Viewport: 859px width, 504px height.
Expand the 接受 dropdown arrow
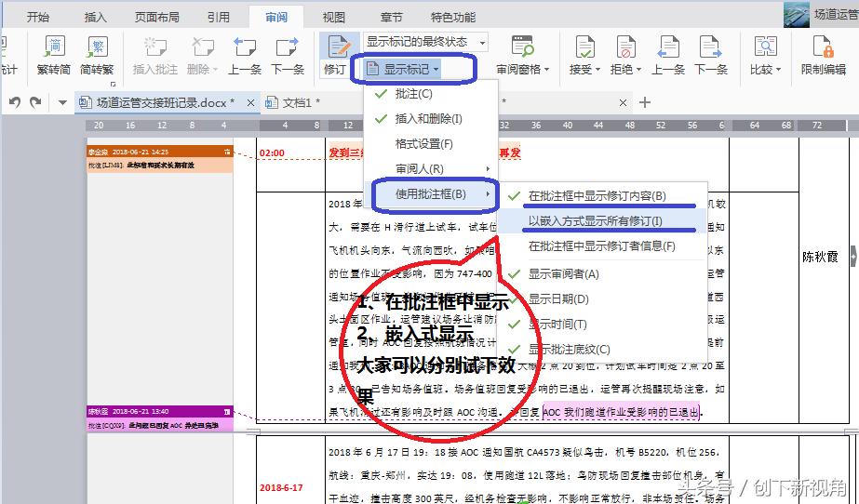tap(597, 70)
